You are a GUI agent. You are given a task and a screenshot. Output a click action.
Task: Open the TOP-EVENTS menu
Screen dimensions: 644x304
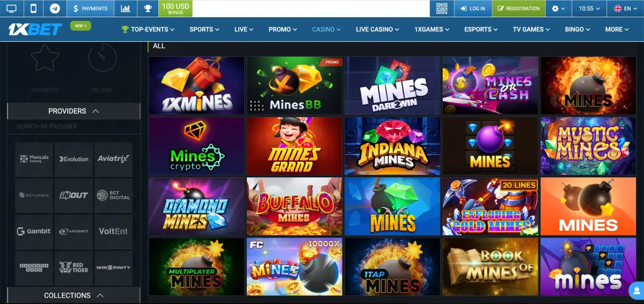(148, 29)
